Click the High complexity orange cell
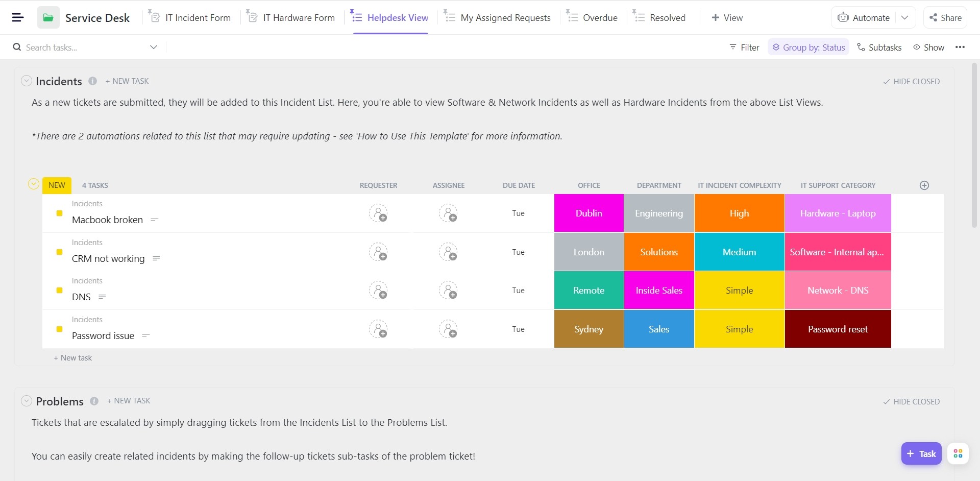 [x=739, y=213]
